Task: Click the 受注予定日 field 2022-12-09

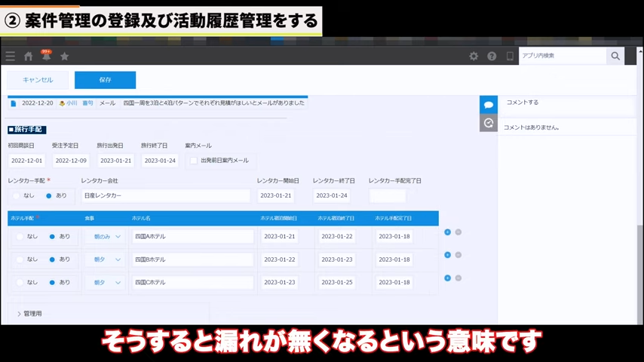Action: (71, 161)
